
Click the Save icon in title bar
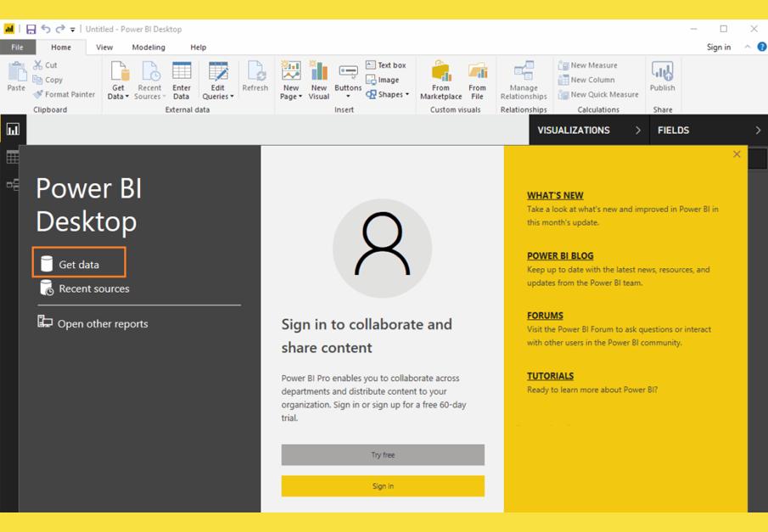31,30
